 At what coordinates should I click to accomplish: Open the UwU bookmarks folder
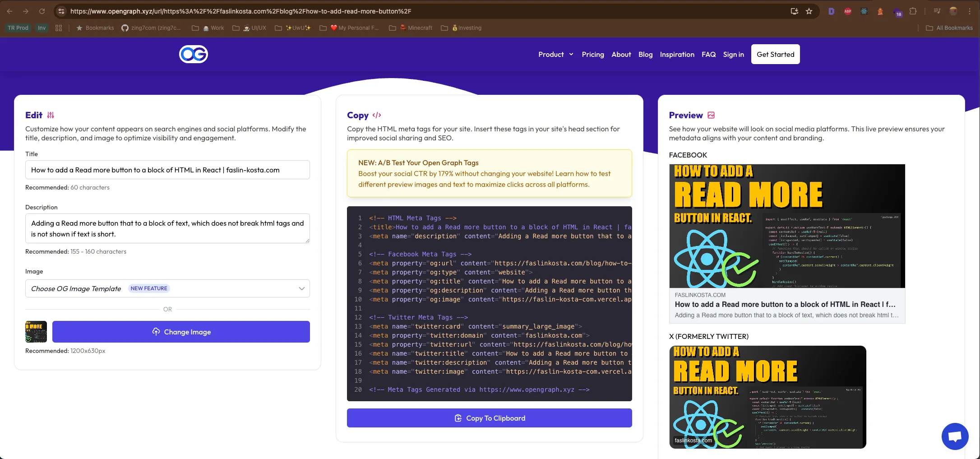pos(293,28)
